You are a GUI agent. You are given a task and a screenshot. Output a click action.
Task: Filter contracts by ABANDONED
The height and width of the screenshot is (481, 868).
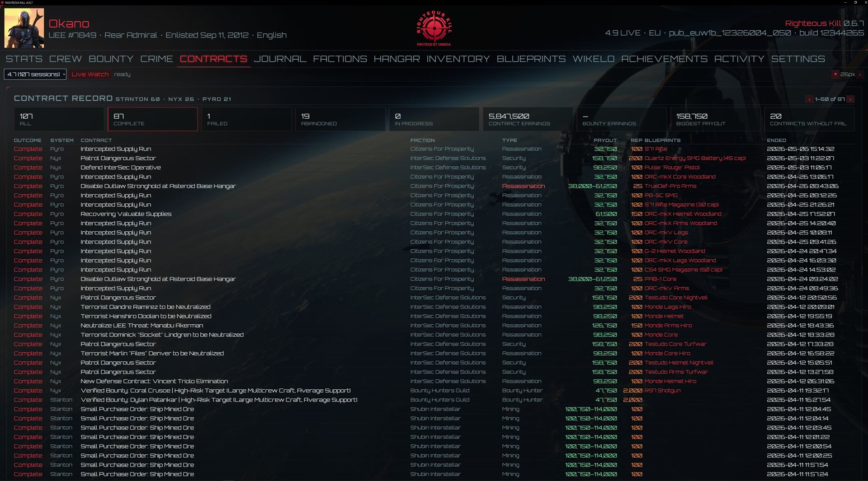pyautogui.click(x=340, y=119)
